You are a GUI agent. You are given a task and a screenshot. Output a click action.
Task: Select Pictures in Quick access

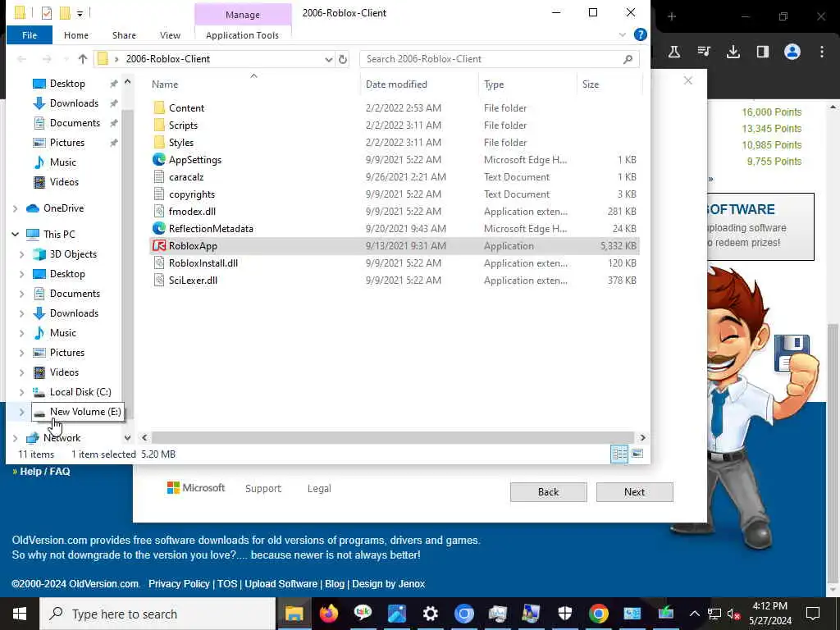coord(67,143)
